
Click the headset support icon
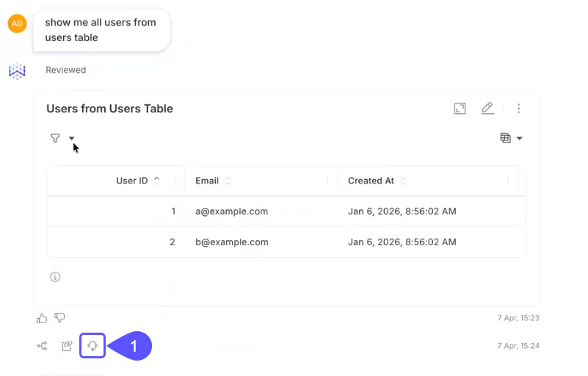(92, 346)
